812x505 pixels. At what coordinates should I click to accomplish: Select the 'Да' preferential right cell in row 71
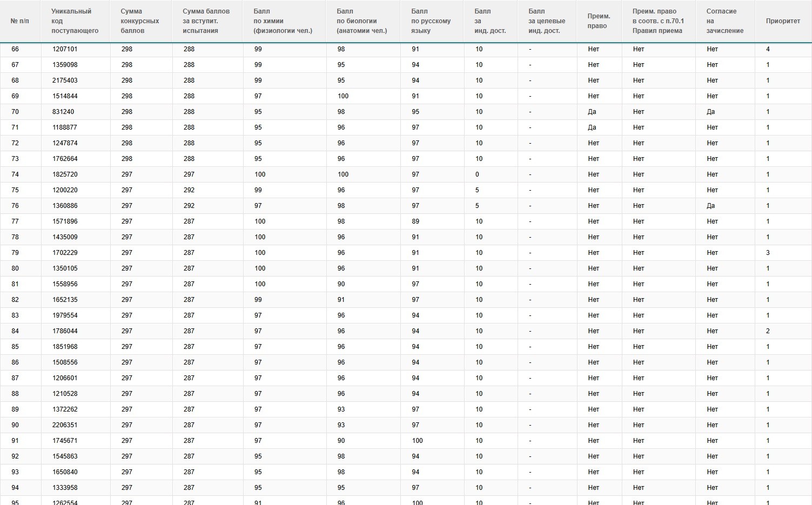(592, 127)
